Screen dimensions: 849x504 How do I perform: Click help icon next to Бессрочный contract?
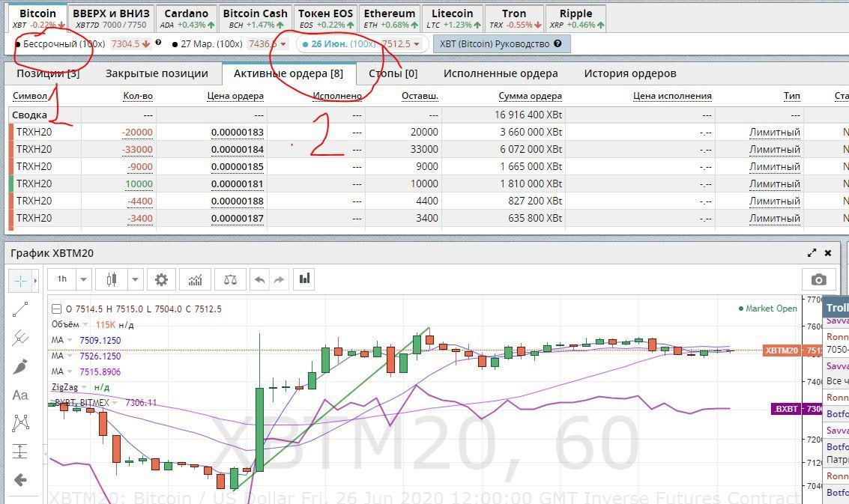click(x=158, y=43)
